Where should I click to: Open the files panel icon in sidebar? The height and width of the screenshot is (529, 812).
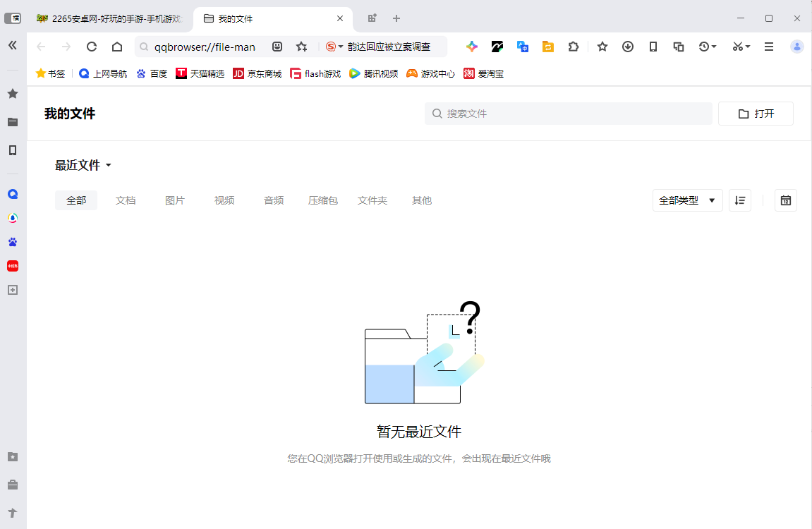pyautogui.click(x=12, y=122)
